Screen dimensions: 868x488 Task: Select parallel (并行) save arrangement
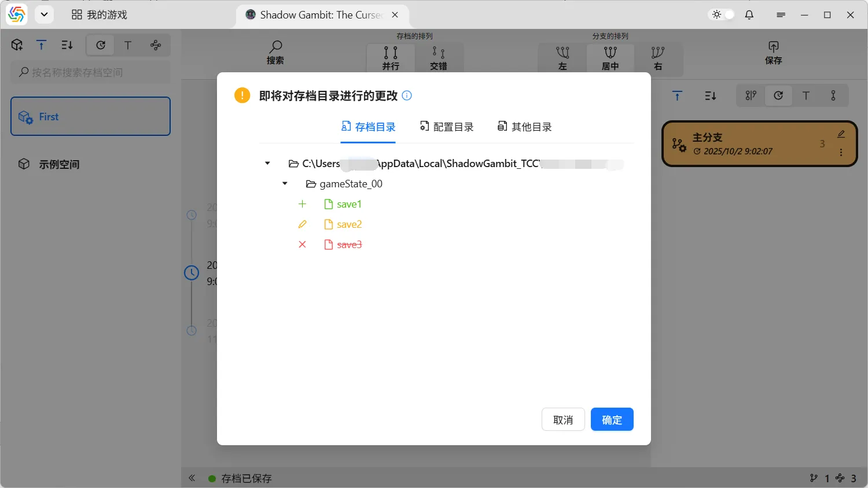pos(391,58)
